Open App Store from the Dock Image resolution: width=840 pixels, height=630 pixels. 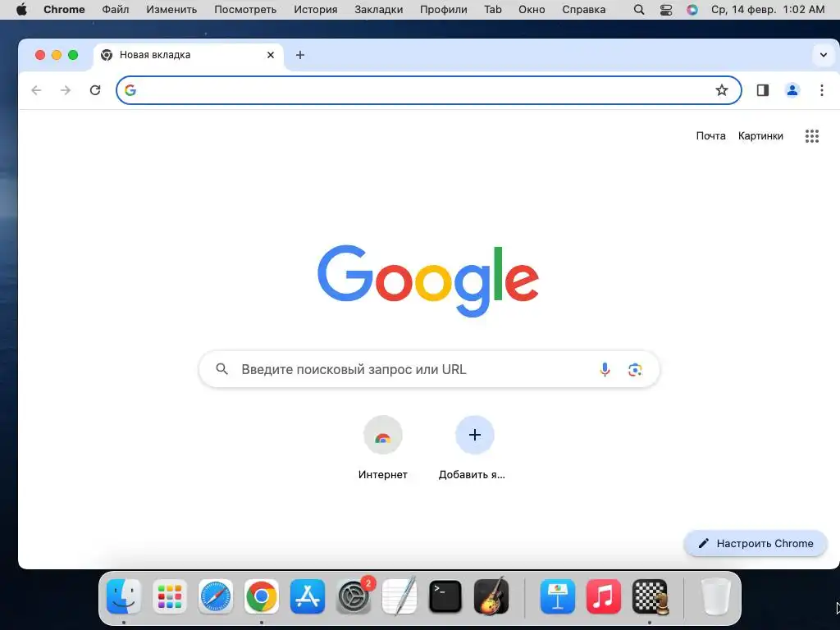(x=308, y=597)
